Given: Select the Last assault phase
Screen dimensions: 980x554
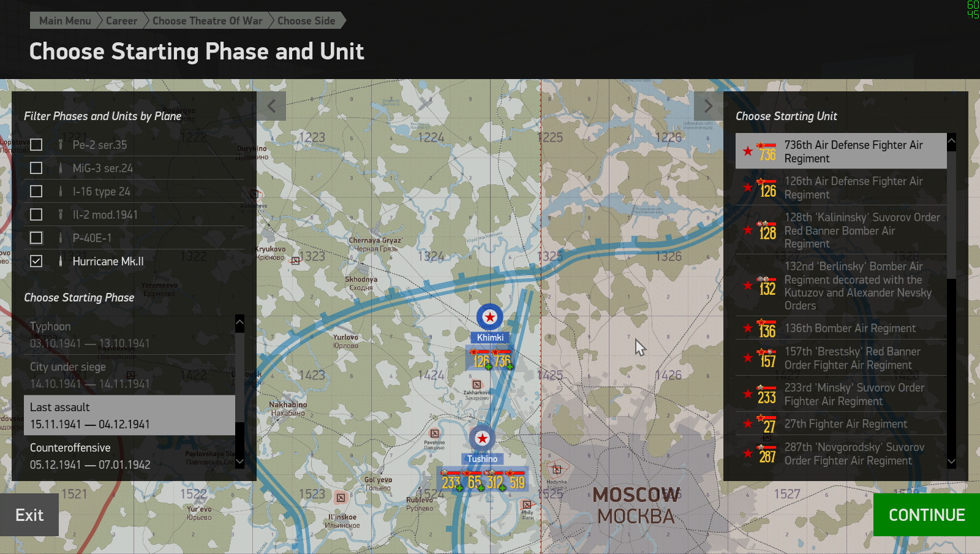Looking at the screenshot, I should pyautogui.click(x=129, y=415).
